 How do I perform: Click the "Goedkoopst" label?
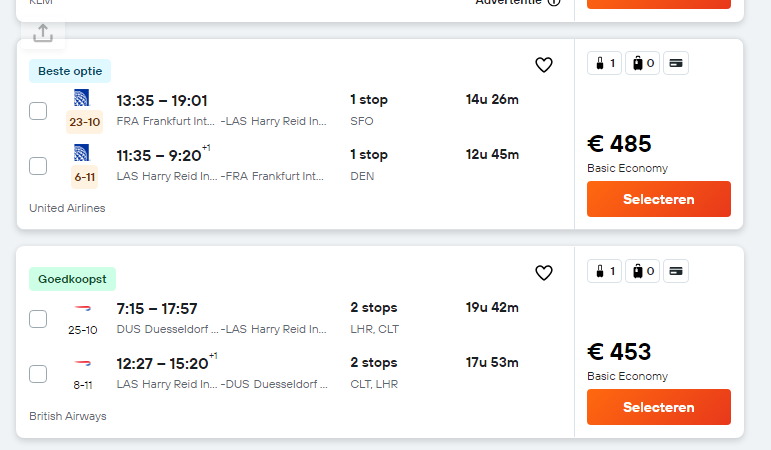[x=73, y=279]
